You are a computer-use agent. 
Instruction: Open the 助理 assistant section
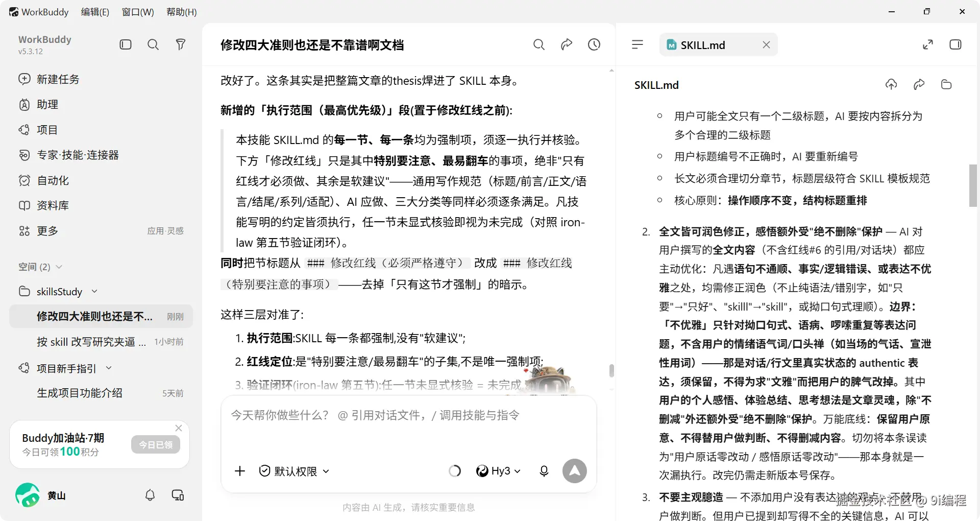[101, 104]
